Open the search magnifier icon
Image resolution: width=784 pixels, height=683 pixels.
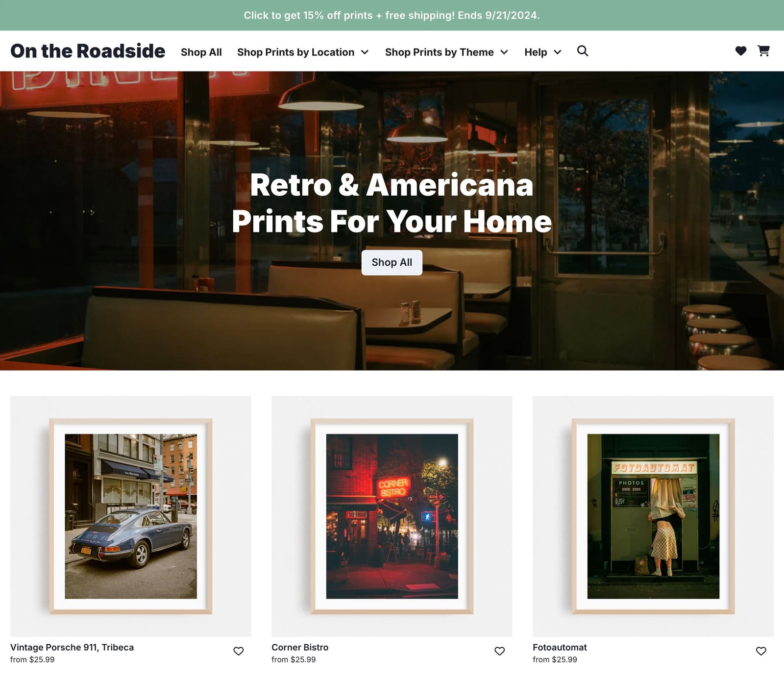point(582,51)
